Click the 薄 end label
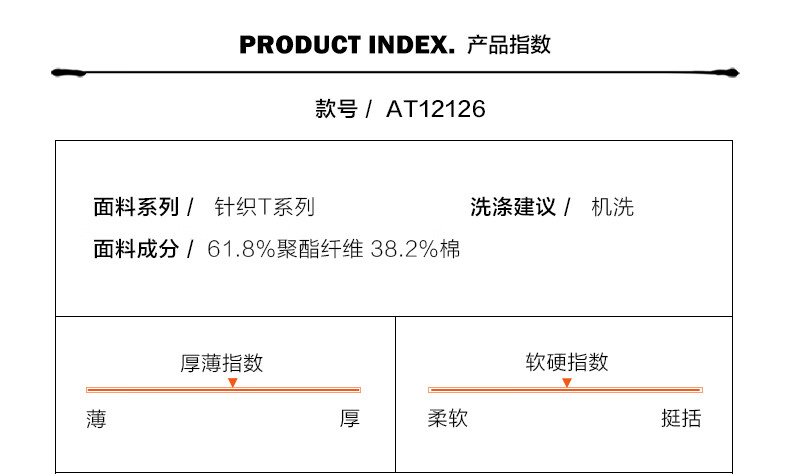 click(x=96, y=419)
